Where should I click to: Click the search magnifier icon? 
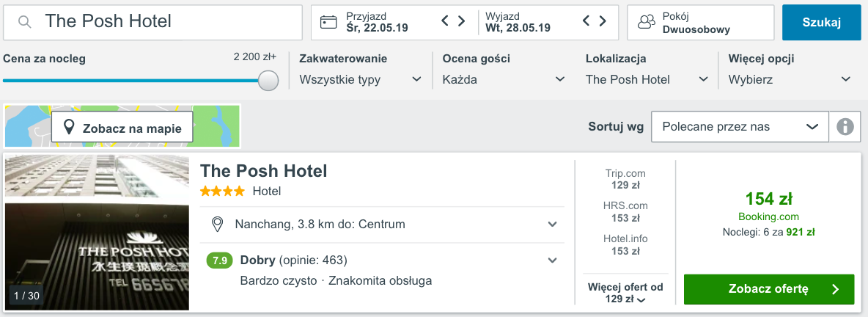[25, 22]
